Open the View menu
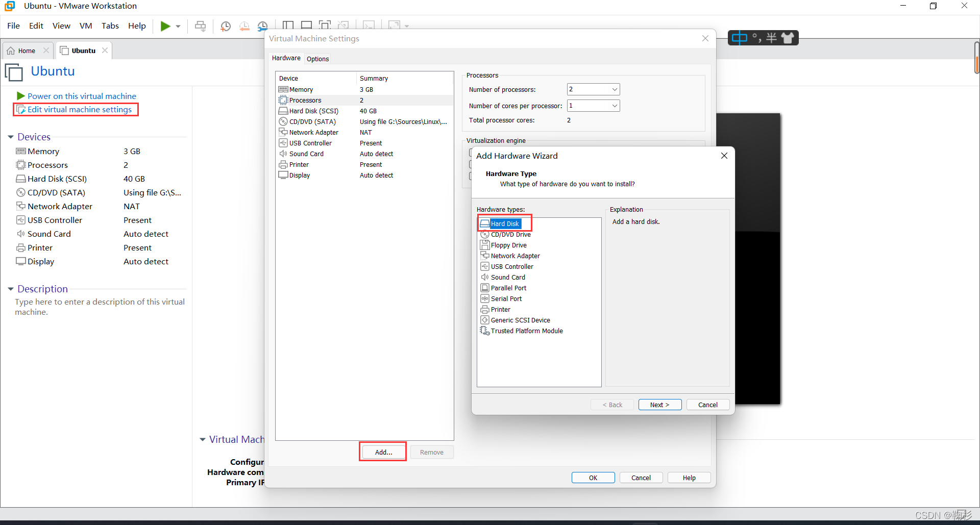The width and height of the screenshot is (980, 525). [x=61, y=26]
